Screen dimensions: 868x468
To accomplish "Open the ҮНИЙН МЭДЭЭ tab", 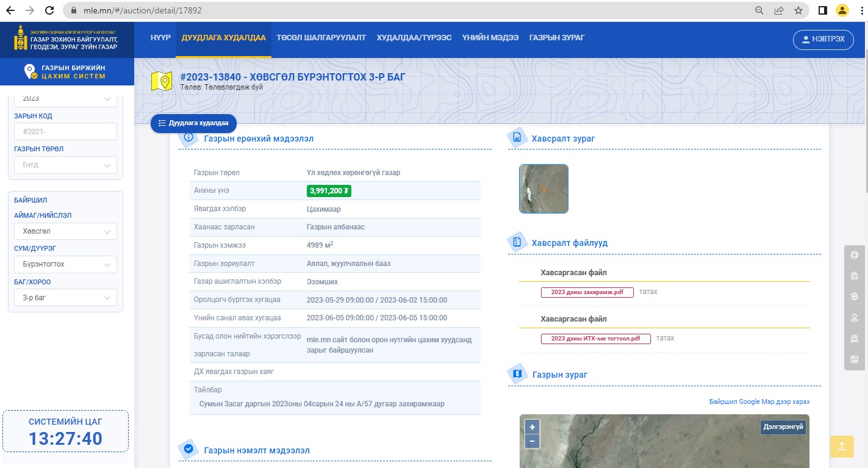I will pyautogui.click(x=490, y=38).
